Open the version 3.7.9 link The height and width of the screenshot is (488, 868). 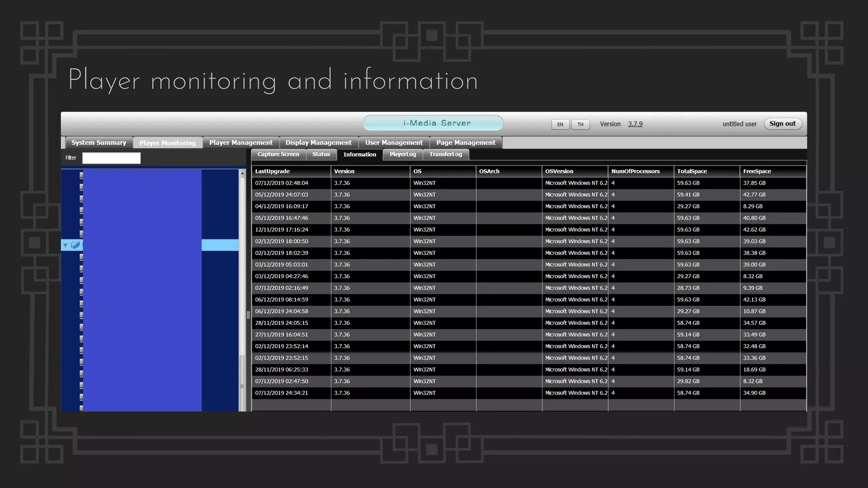point(635,124)
